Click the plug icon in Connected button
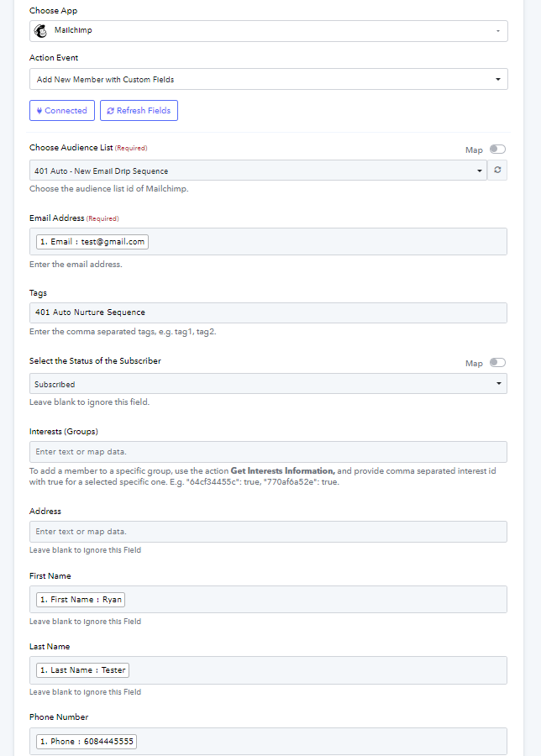 39,110
